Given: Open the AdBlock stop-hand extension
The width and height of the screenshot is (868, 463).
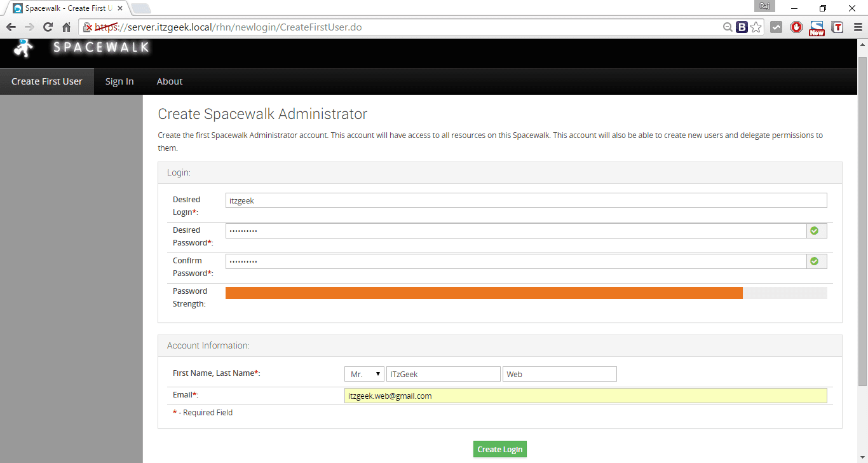Looking at the screenshot, I should (x=796, y=27).
